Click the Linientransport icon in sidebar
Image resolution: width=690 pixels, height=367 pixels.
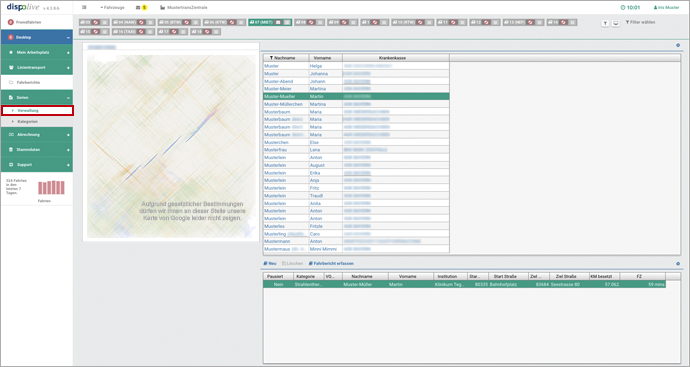[x=11, y=67]
